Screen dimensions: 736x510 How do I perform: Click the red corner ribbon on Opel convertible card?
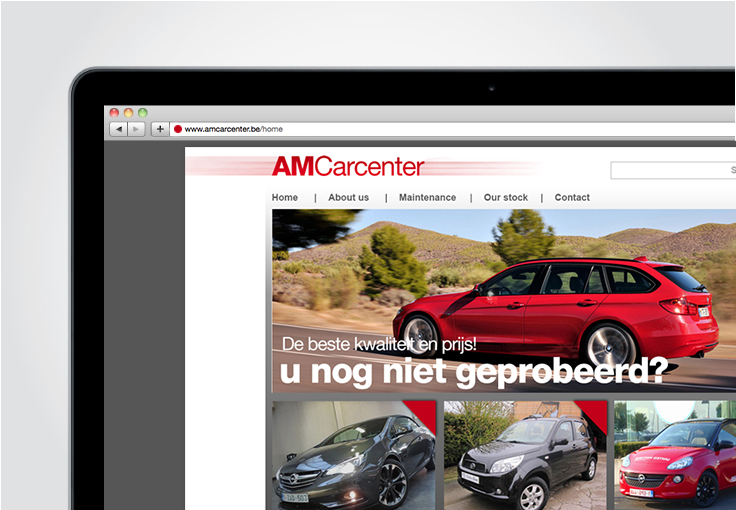point(424,413)
